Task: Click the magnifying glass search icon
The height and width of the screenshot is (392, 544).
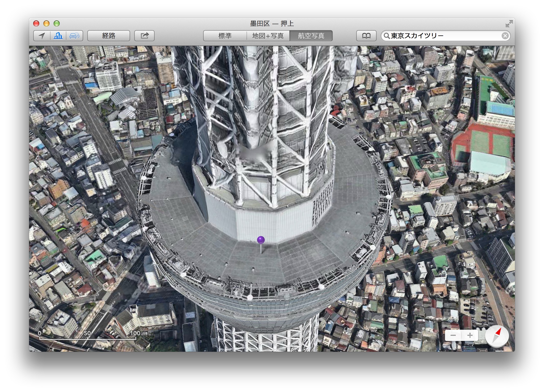Action: 387,36
